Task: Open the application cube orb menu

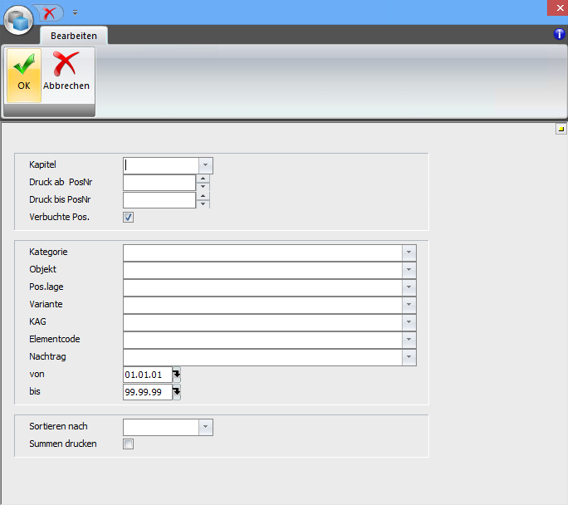Action: click(18, 20)
